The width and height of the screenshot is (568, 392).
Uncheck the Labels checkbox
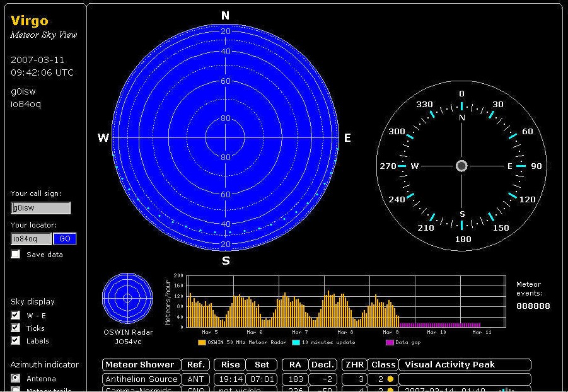(x=15, y=340)
